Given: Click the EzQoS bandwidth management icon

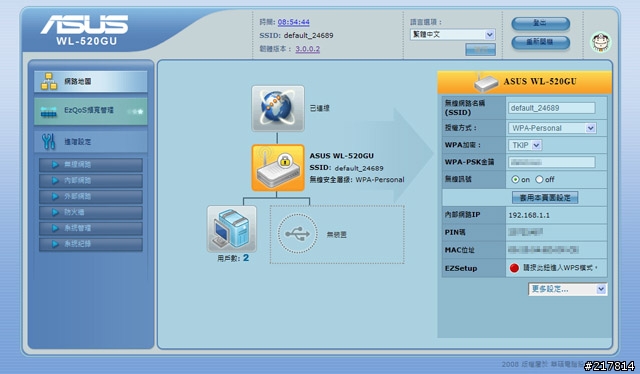Looking at the screenshot, I should pos(49,111).
